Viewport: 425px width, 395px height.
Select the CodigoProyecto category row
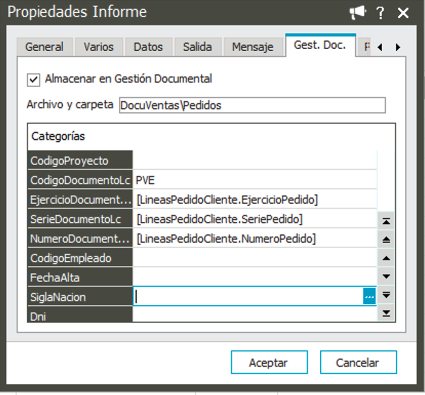tap(80, 160)
